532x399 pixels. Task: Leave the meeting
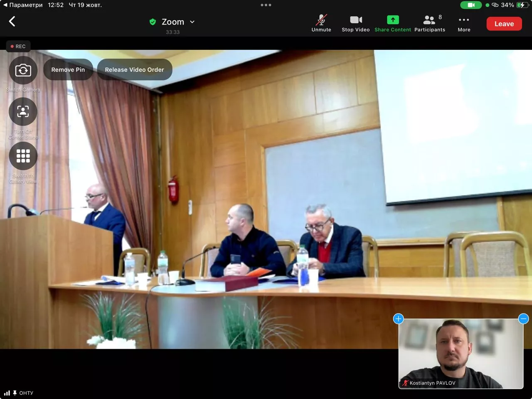[x=504, y=24]
